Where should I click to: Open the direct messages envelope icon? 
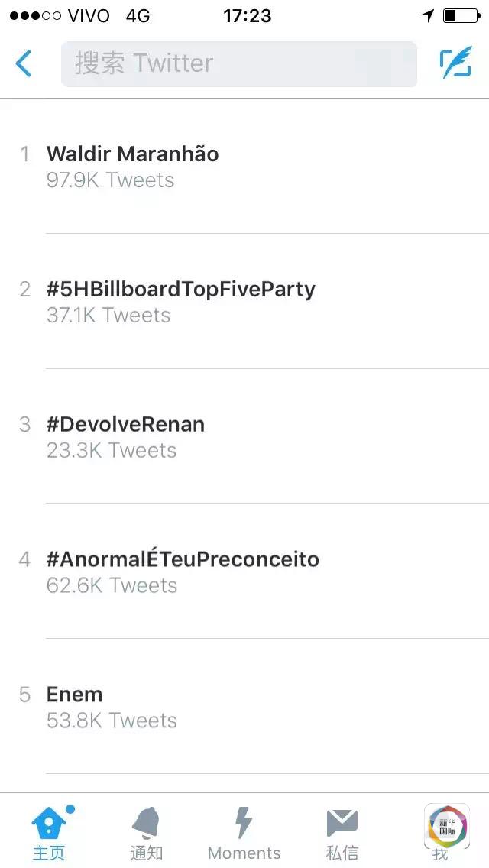342,822
